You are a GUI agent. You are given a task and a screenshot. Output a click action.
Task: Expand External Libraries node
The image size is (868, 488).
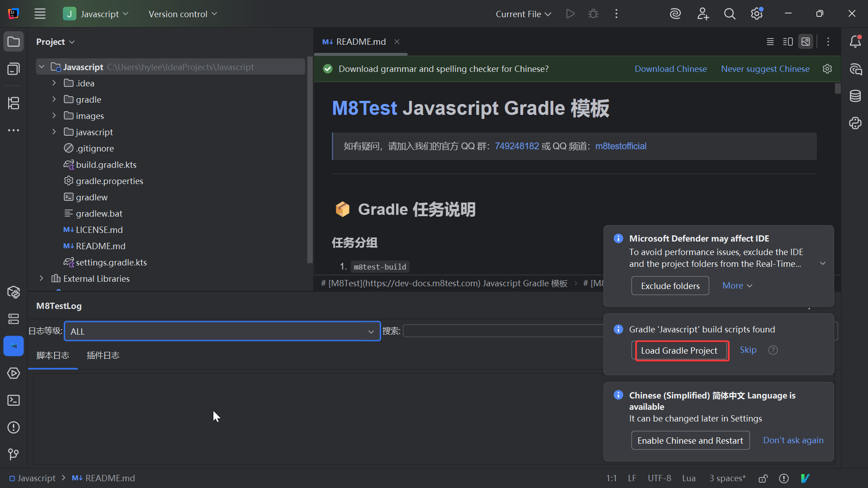[42, 279]
